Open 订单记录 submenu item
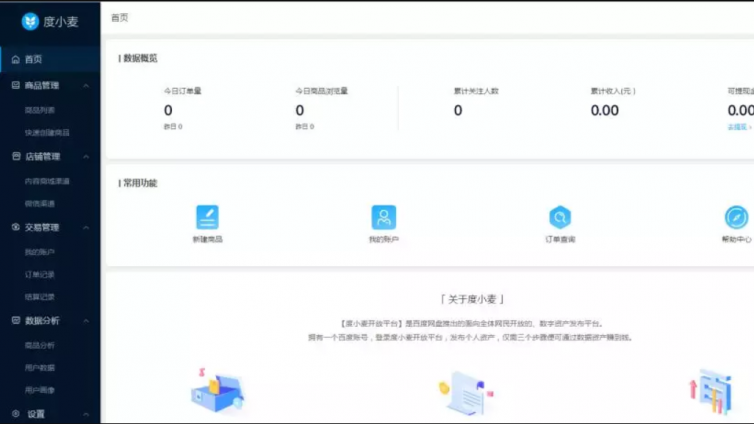Screen dimensions: 754x424 pyautogui.click(x=40, y=274)
